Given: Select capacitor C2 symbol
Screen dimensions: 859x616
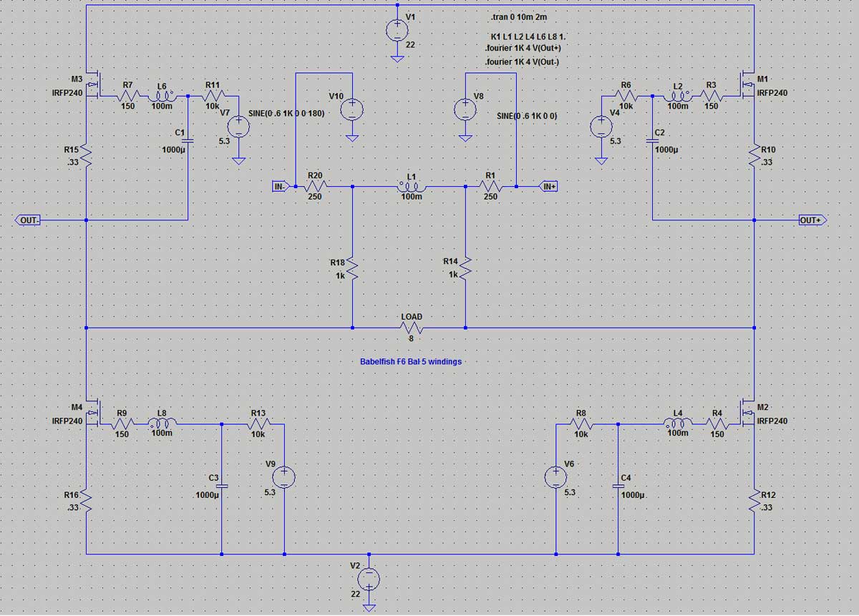Looking at the screenshot, I should click(652, 141).
